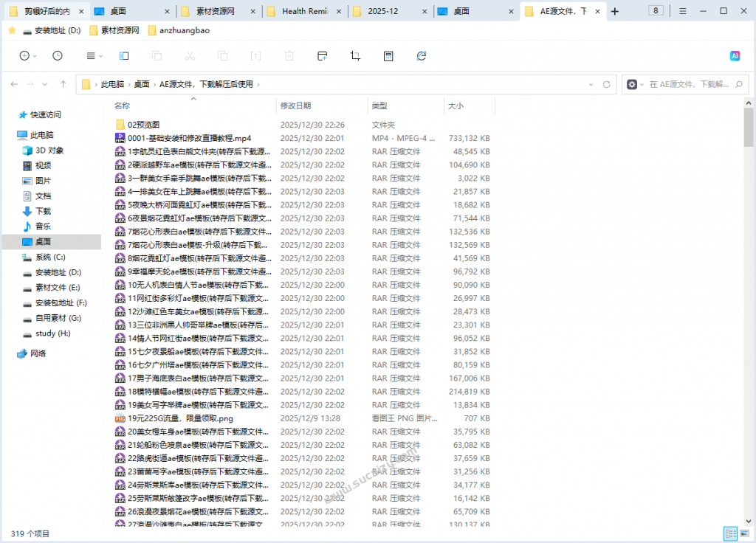Image resolution: width=756 pixels, height=543 pixels.
Task: Switch to the 2025-12 tab
Action: click(x=388, y=11)
